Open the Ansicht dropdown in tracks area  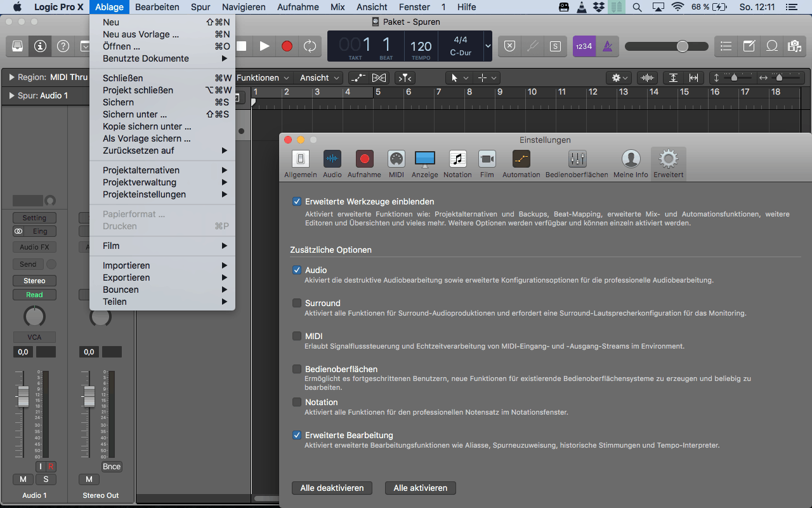point(320,77)
